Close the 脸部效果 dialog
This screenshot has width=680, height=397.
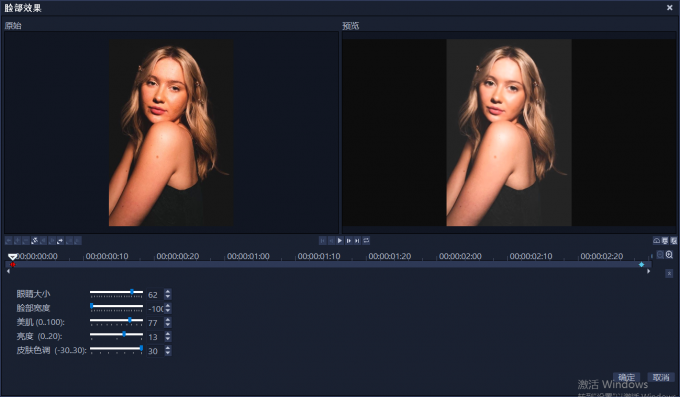[x=670, y=7]
